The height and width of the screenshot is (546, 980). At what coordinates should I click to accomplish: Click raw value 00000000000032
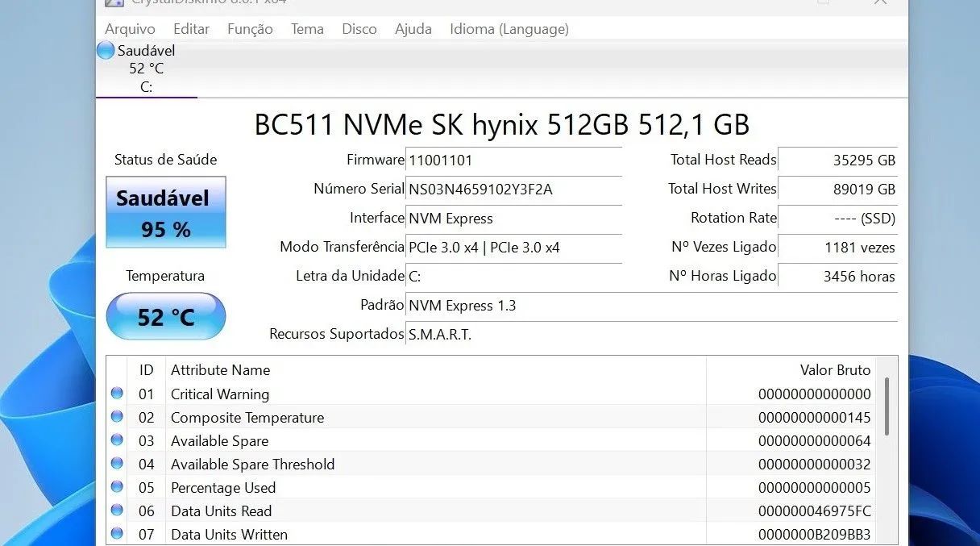pos(815,465)
